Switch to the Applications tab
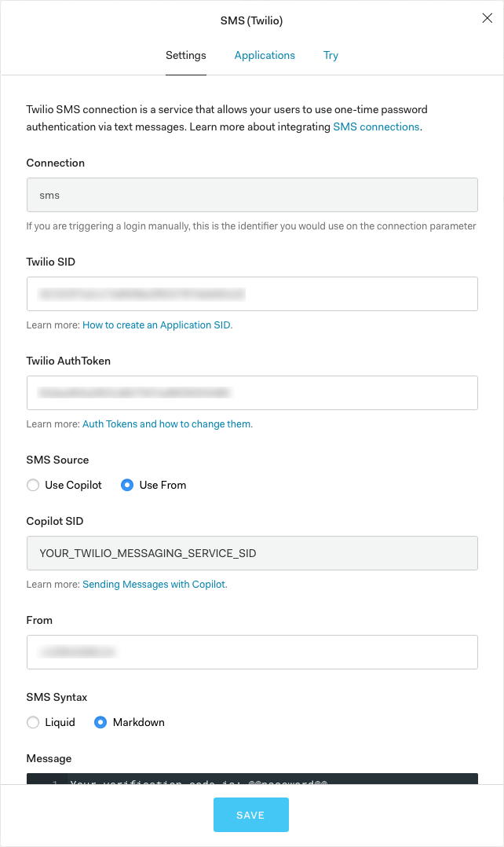 click(265, 55)
